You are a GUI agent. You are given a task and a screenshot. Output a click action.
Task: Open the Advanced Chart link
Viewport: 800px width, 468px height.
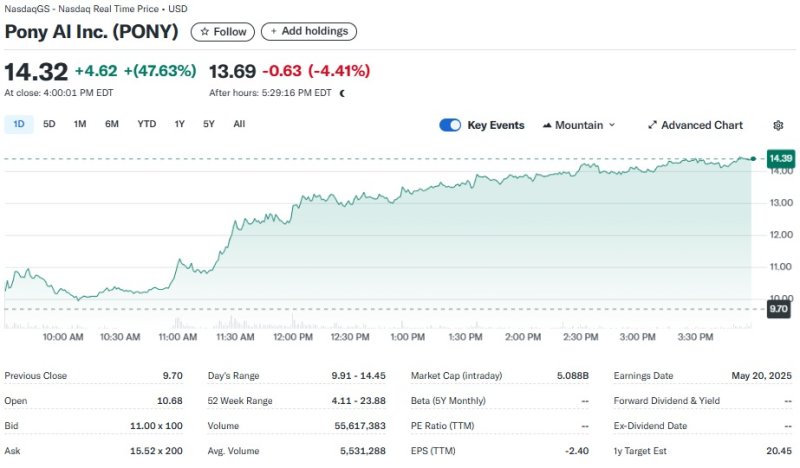pyautogui.click(x=695, y=125)
